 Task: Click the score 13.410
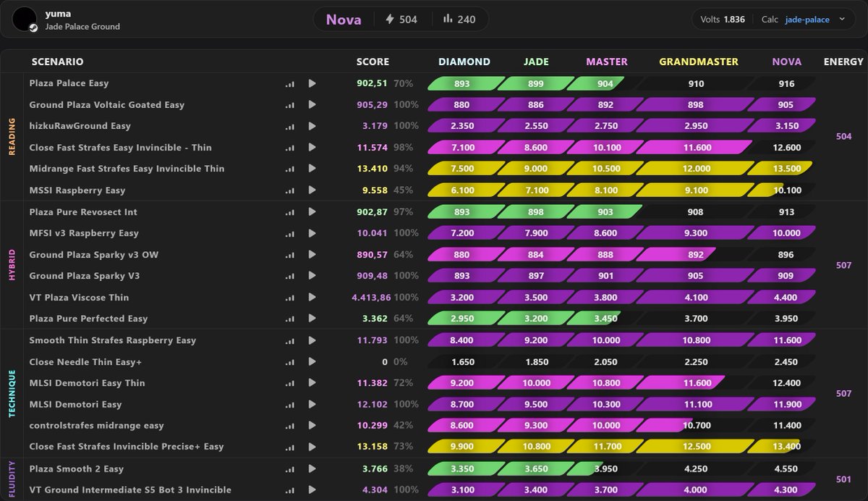[373, 169]
